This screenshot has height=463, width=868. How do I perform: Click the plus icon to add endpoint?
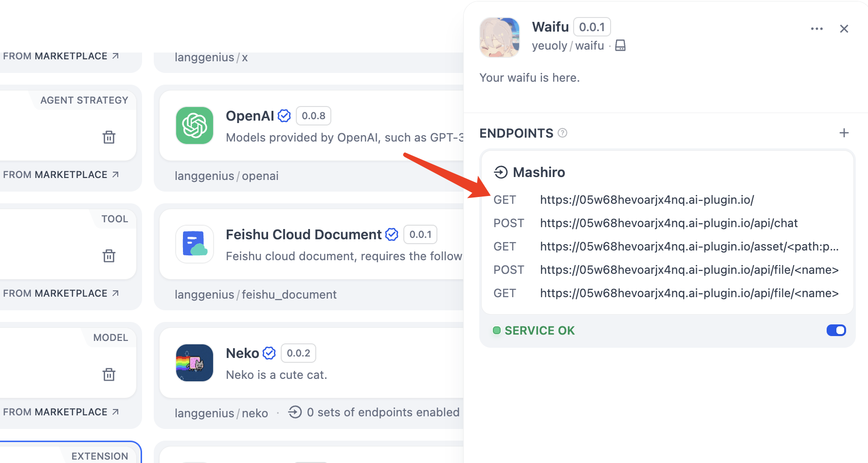(x=844, y=133)
